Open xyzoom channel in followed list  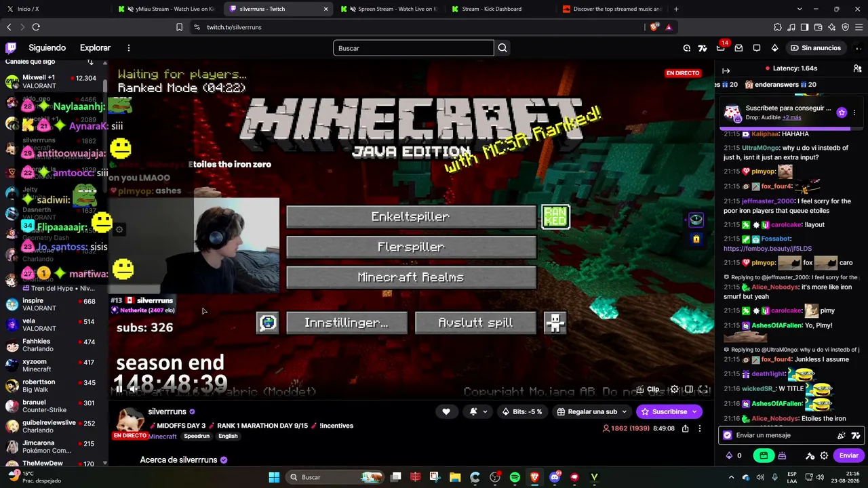tap(54, 365)
